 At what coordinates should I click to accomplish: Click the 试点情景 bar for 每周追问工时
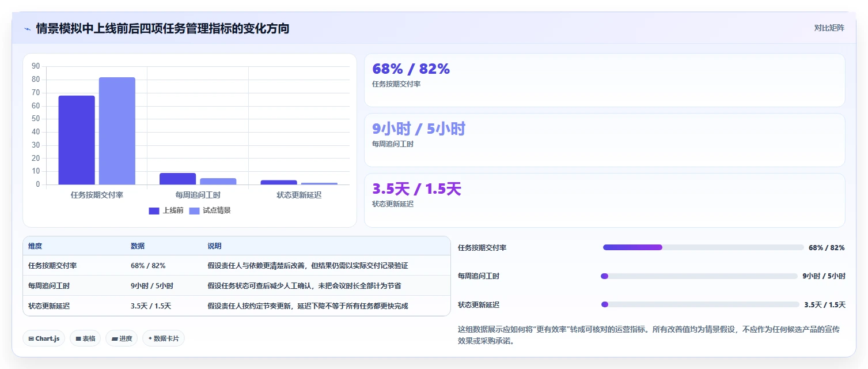click(218, 181)
